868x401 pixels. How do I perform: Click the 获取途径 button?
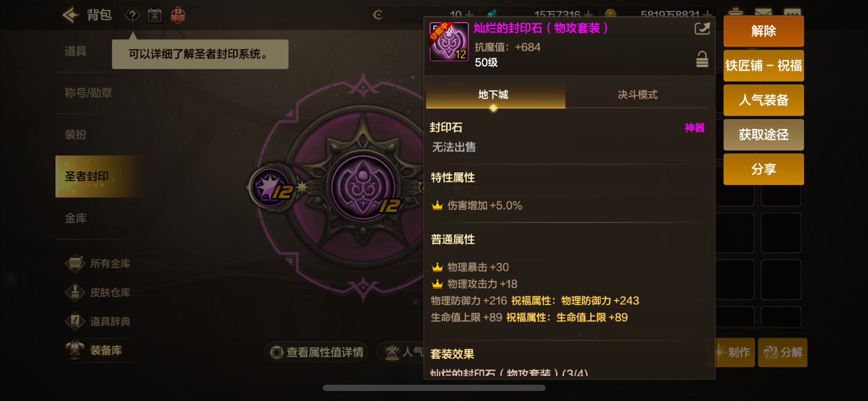[764, 135]
